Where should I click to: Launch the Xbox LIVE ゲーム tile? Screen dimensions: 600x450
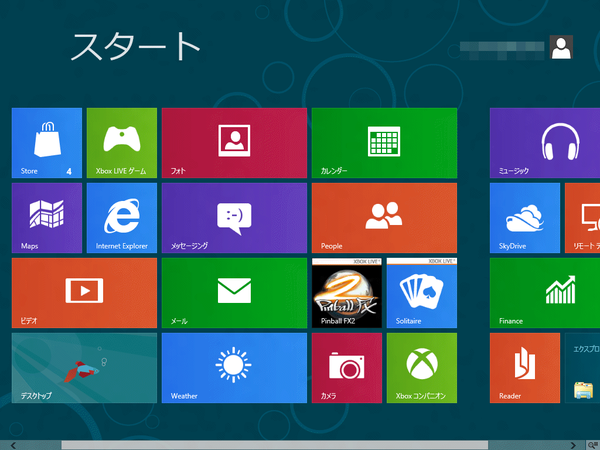[x=122, y=143]
